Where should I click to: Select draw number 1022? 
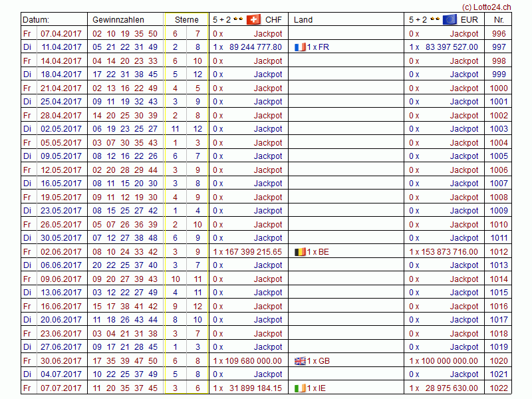(498, 388)
